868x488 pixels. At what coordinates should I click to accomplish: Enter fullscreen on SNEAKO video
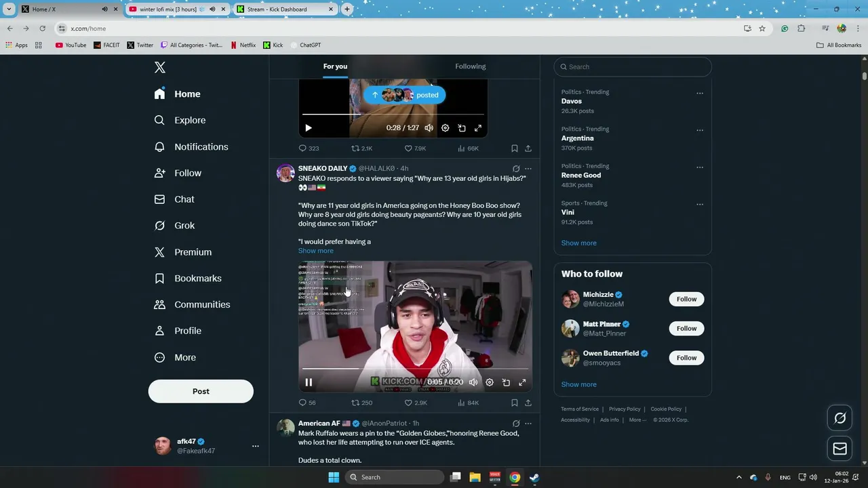click(x=522, y=382)
